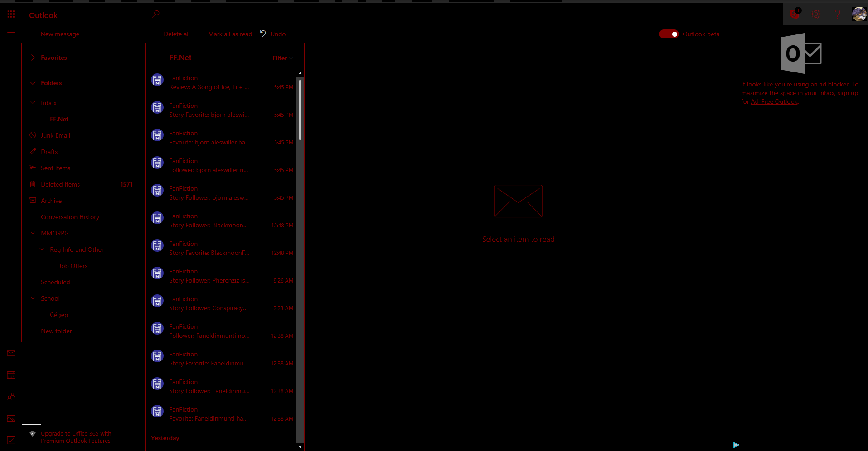Viewport: 868px width, 451px height.
Task: Expand the Favorites section
Action: point(33,58)
